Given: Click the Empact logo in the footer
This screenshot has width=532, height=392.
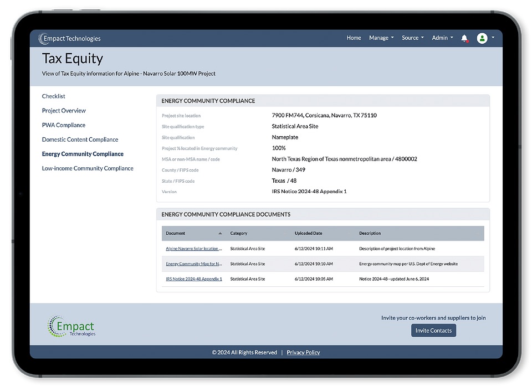Looking at the screenshot, I should (x=71, y=327).
